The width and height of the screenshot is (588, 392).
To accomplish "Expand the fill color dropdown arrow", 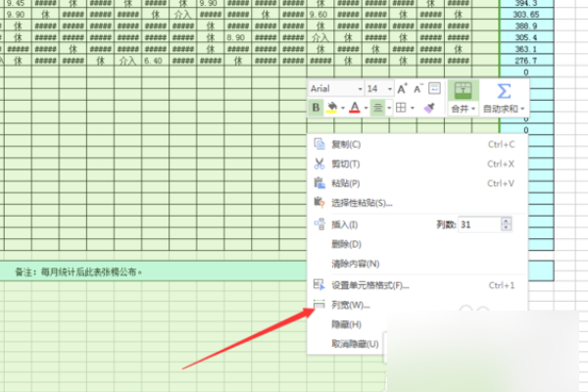I will [x=342, y=109].
